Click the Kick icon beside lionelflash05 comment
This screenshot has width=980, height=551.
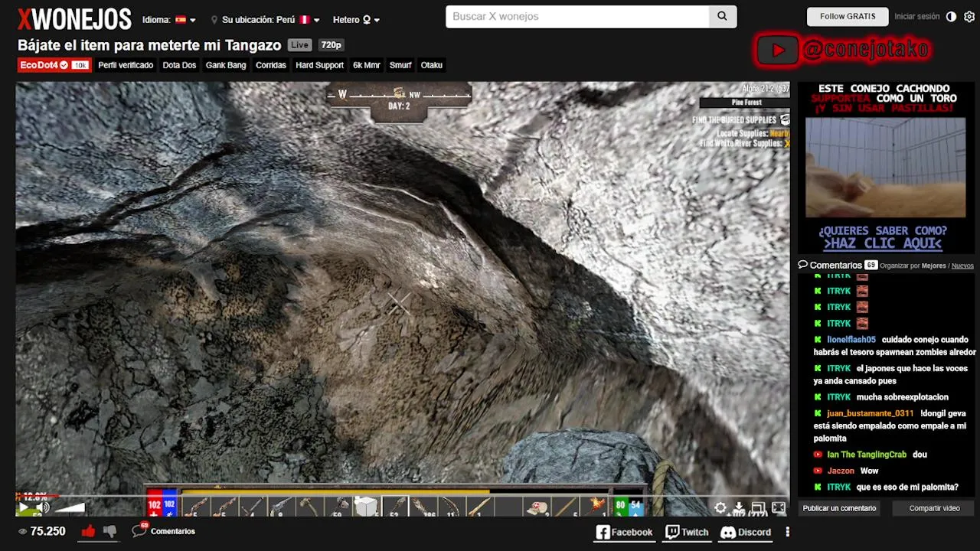(x=818, y=340)
